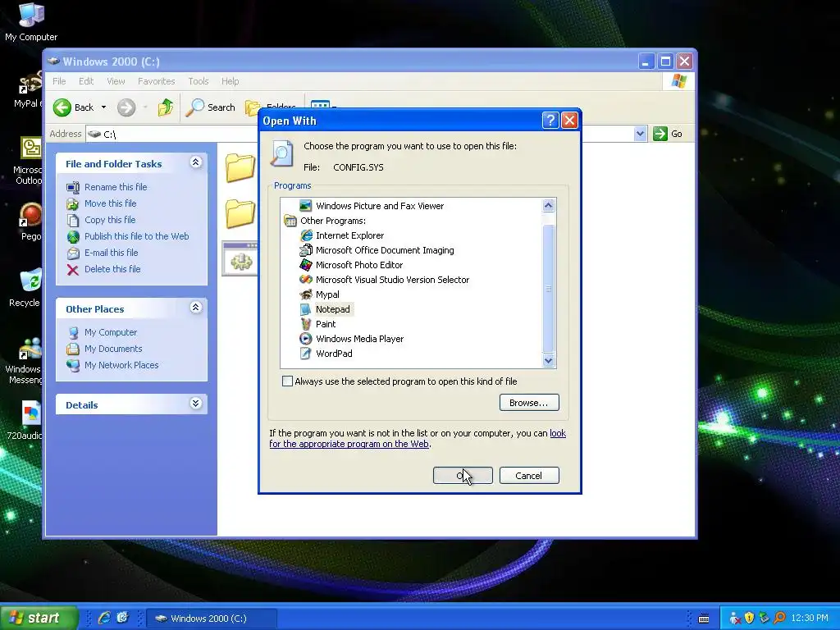Click the Recycle Bin desktop icon
This screenshot has width=840, height=630.
pos(24,288)
